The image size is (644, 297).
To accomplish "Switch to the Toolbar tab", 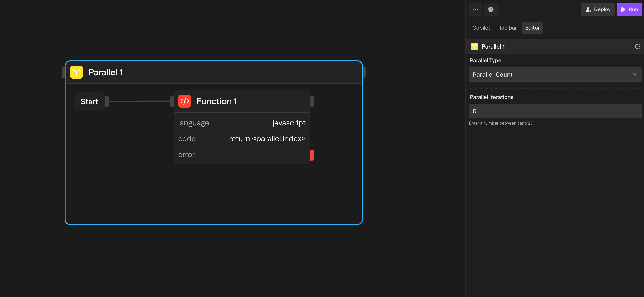I will pyautogui.click(x=507, y=28).
